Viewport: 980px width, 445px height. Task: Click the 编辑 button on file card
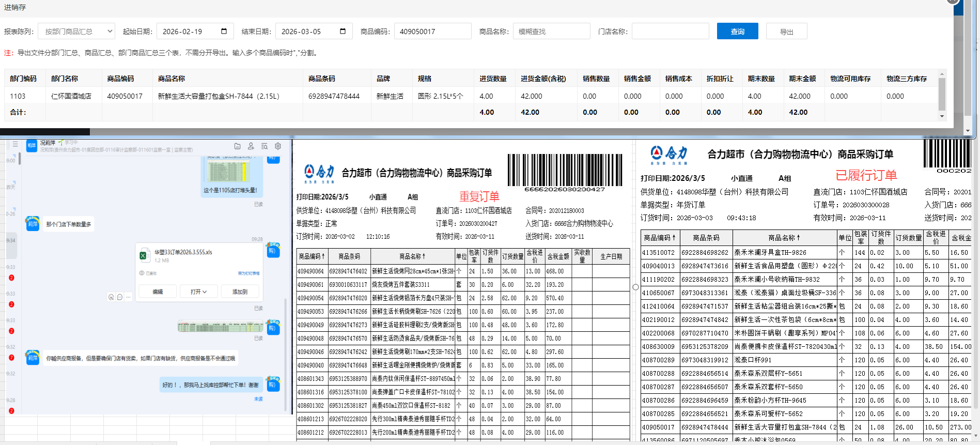point(158,292)
